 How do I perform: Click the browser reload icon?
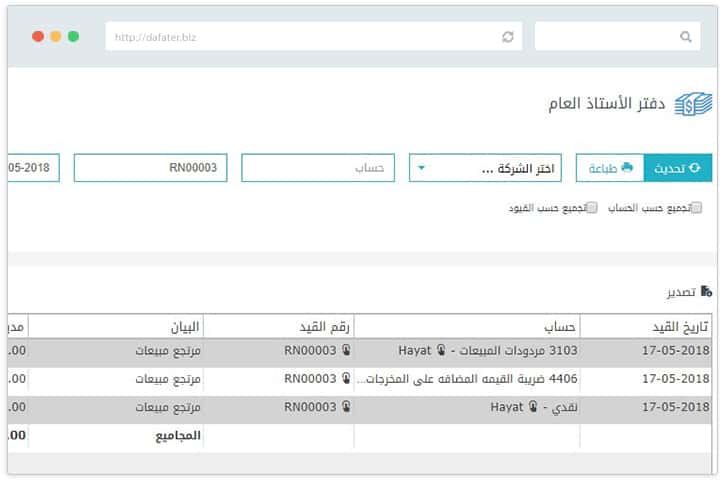(508, 37)
